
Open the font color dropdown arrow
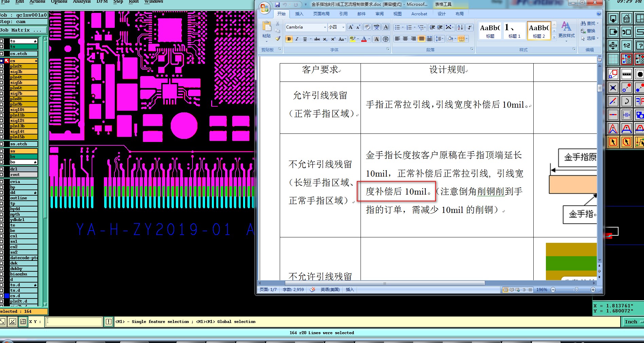(x=369, y=39)
